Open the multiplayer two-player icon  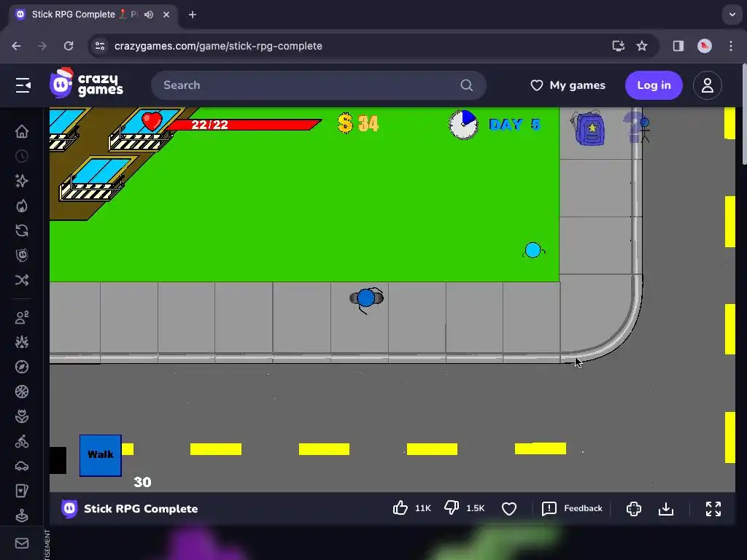tap(22, 317)
